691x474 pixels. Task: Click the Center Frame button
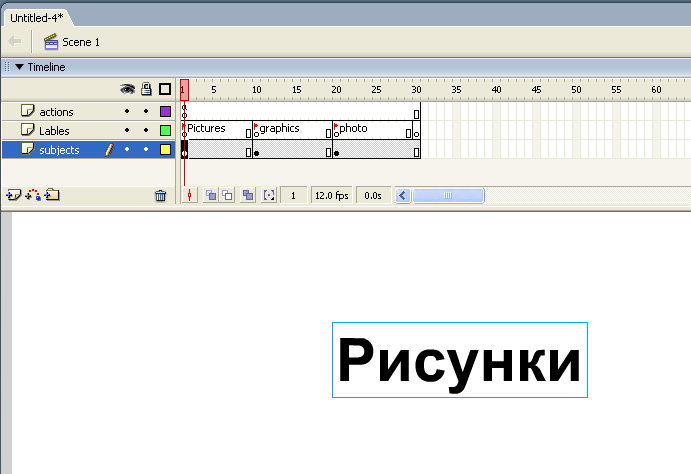pos(189,195)
